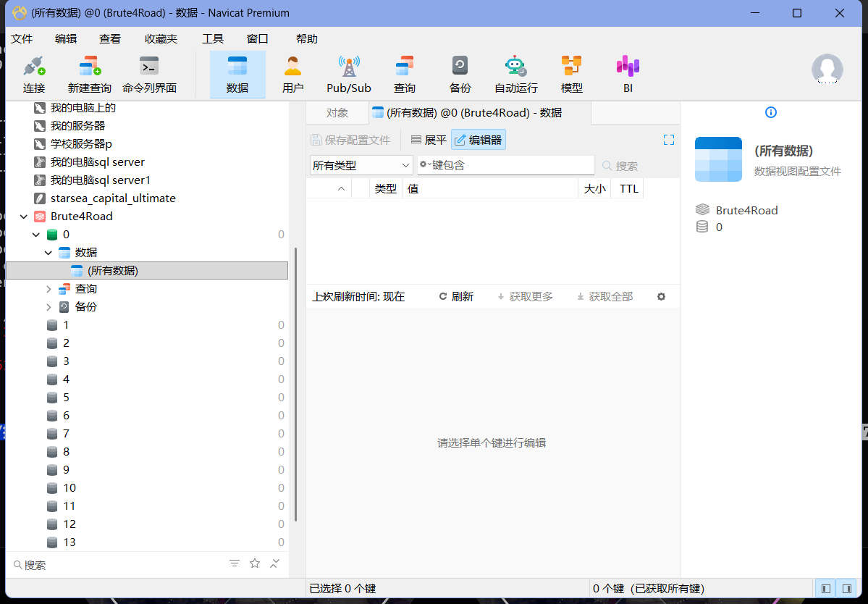868x604 pixels.
Task: Open the 查询 toolbar section
Action: 405,75
